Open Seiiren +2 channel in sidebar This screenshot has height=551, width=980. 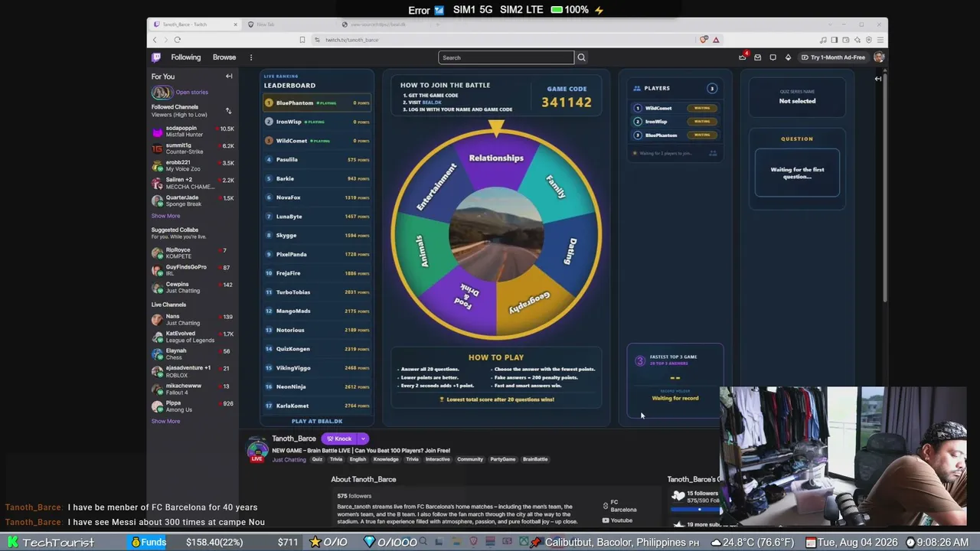pyautogui.click(x=192, y=183)
